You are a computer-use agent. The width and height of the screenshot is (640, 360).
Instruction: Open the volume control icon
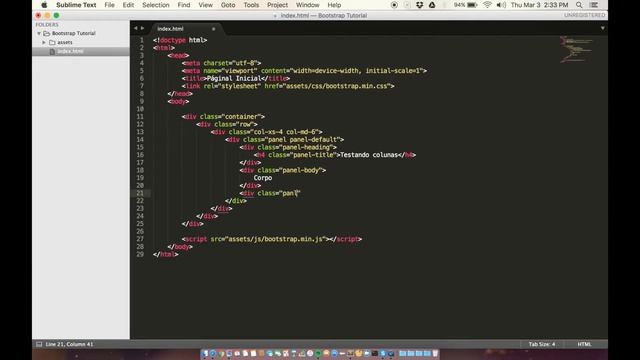click(501, 5)
